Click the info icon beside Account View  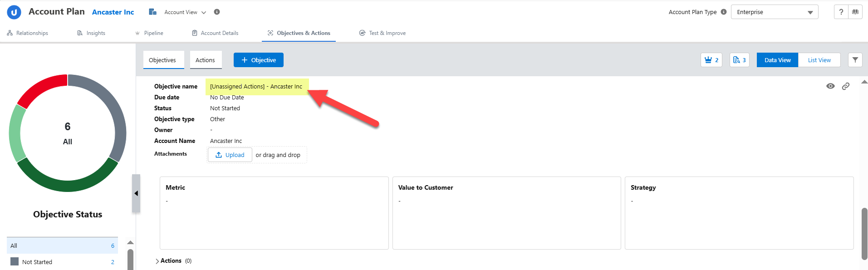217,12
